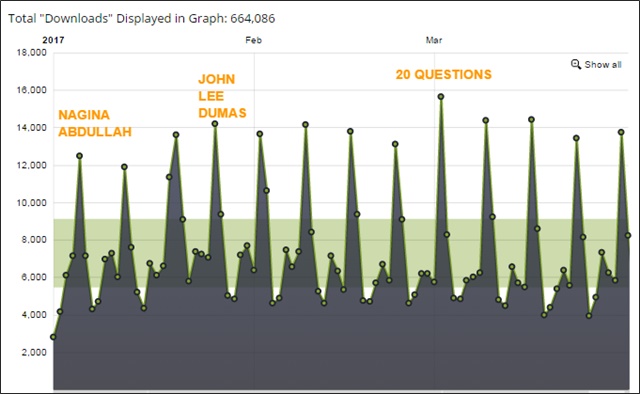Click the 20 QUESTIONS annotation text
The height and width of the screenshot is (394, 640).
pos(444,74)
